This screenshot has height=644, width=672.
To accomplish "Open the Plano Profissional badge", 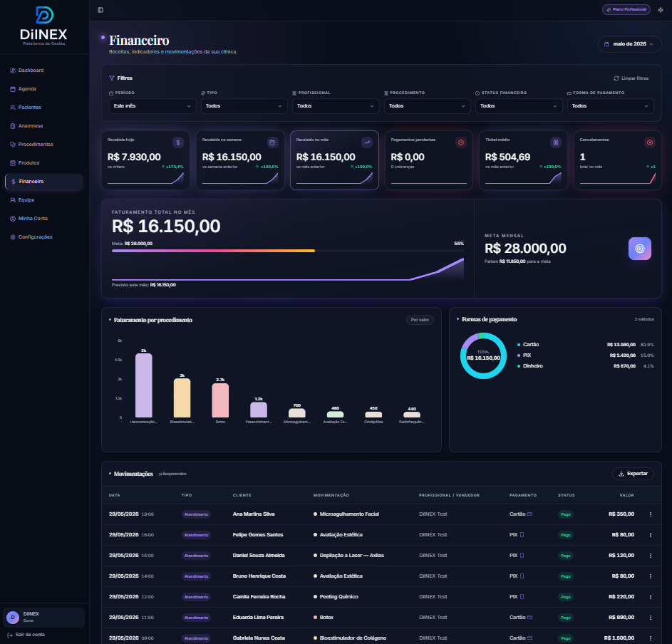I will pos(626,9).
